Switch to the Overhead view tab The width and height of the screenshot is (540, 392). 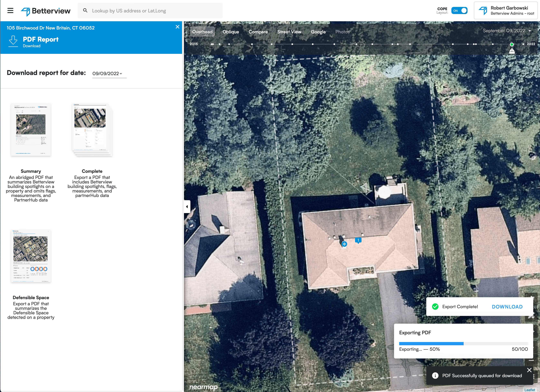202,32
